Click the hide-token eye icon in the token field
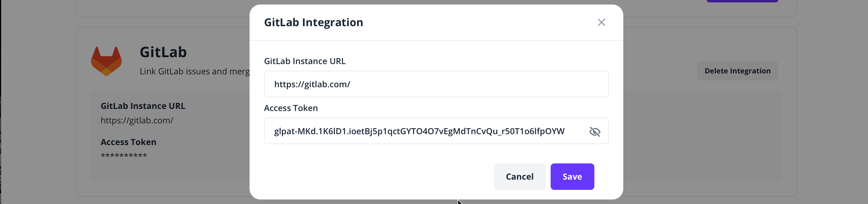The image size is (868, 204). point(595,131)
